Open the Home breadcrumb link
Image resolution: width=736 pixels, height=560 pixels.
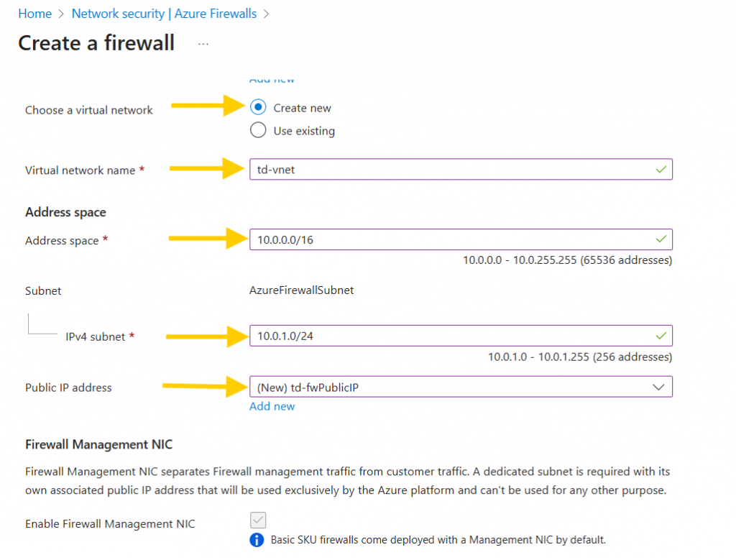tap(34, 13)
